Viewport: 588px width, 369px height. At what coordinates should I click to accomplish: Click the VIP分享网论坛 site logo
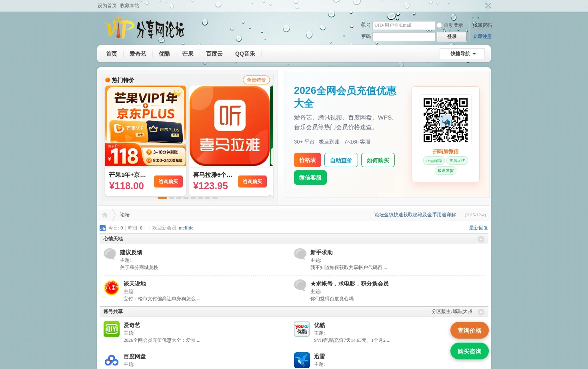click(x=144, y=28)
